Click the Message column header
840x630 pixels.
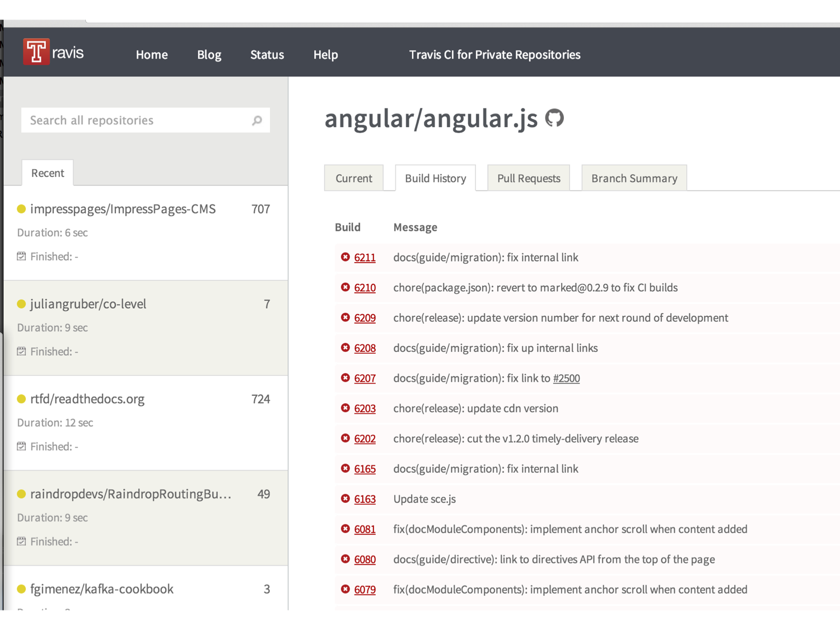click(x=415, y=227)
